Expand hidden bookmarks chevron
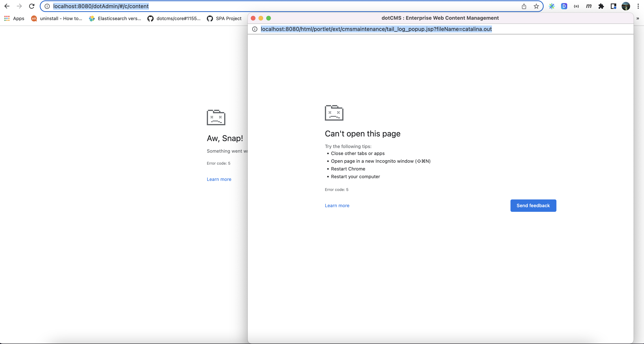 pyautogui.click(x=638, y=18)
